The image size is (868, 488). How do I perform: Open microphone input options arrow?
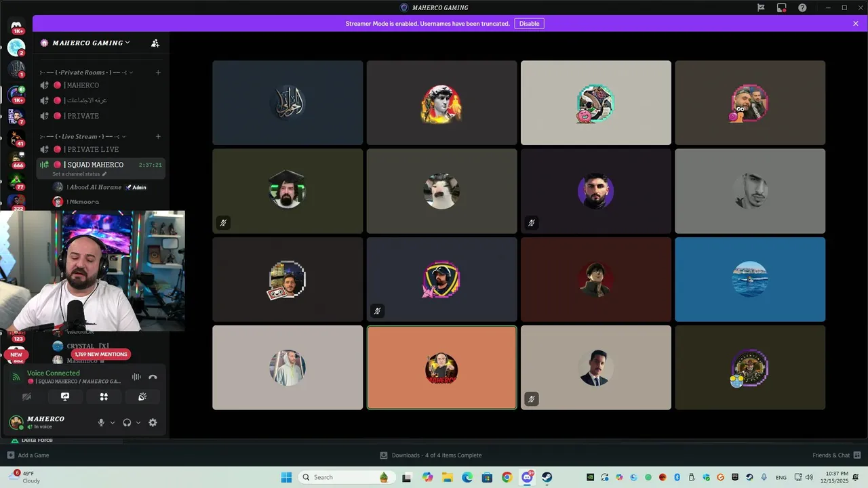click(113, 422)
